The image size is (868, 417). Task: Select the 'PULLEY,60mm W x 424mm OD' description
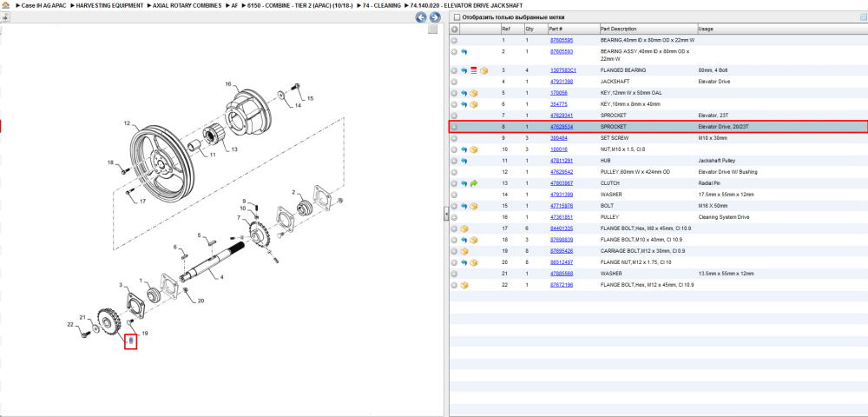pos(635,172)
